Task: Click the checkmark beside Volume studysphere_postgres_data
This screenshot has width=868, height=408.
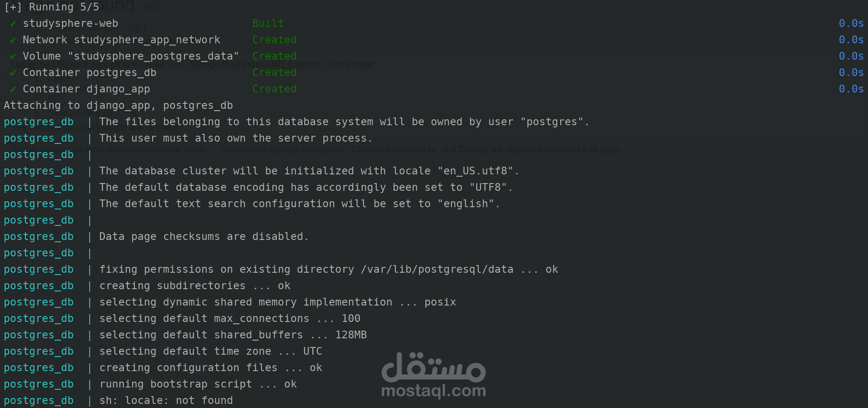Action: [13, 56]
